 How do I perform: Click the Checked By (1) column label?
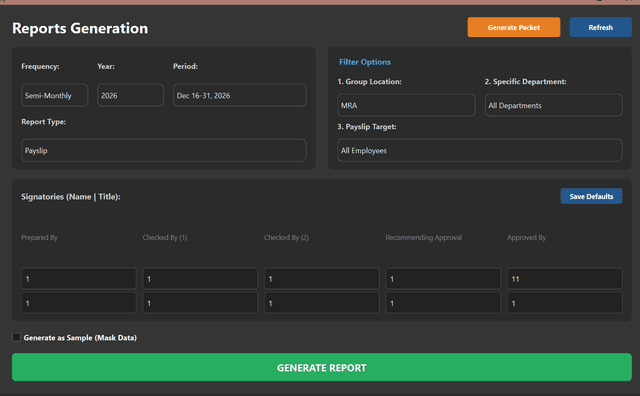[x=165, y=238]
